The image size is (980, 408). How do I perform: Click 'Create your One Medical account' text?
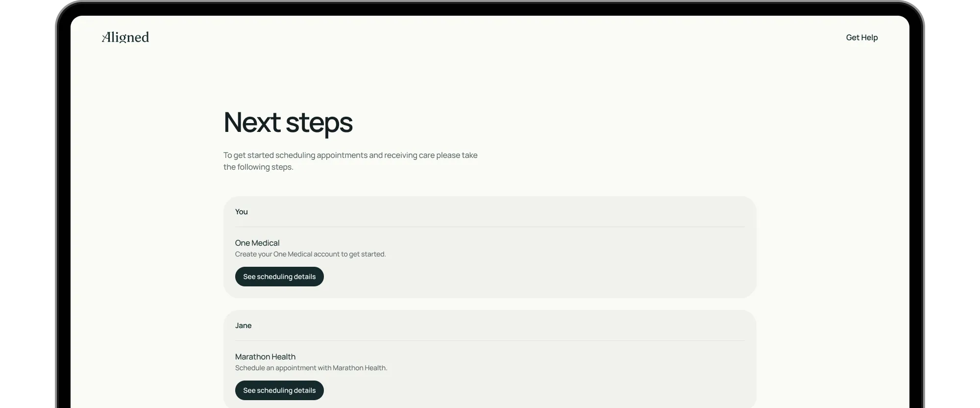[310, 254]
